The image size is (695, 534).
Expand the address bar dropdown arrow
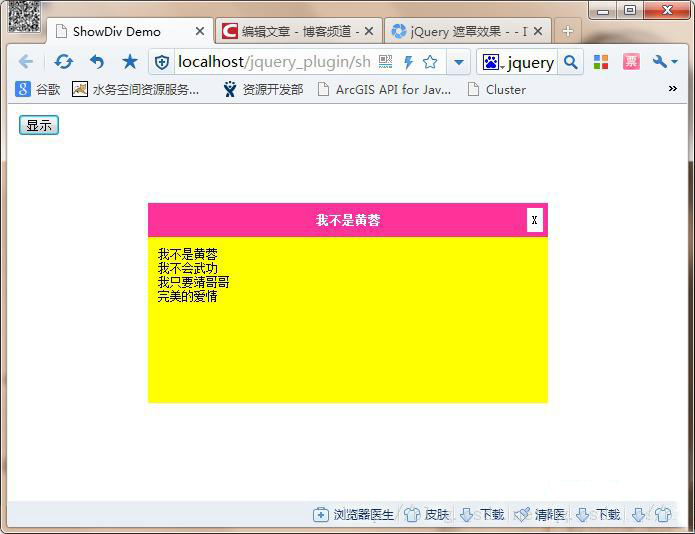click(458, 62)
